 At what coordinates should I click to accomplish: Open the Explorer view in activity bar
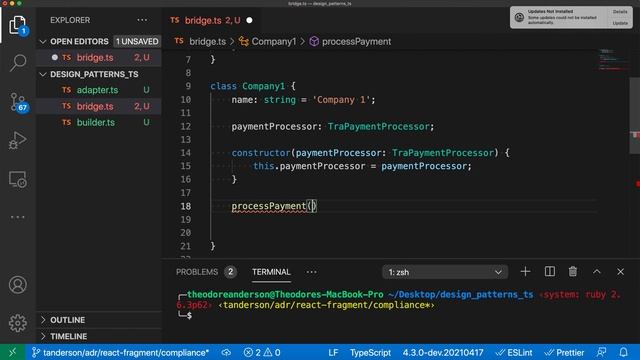pyautogui.click(x=18, y=25)
